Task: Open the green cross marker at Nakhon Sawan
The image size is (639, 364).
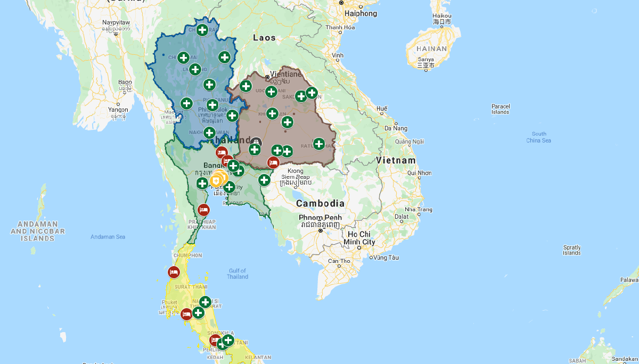Action: click(209, 133)
